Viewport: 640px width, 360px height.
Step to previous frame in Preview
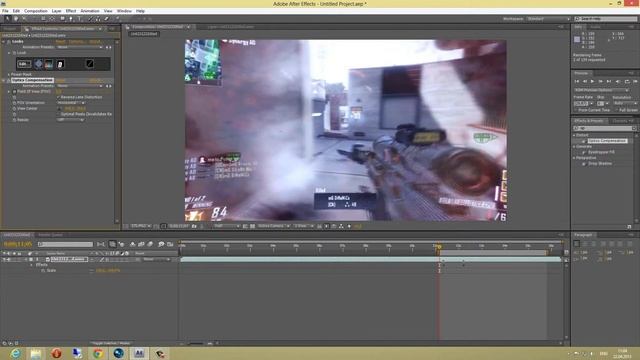point(584,82)
